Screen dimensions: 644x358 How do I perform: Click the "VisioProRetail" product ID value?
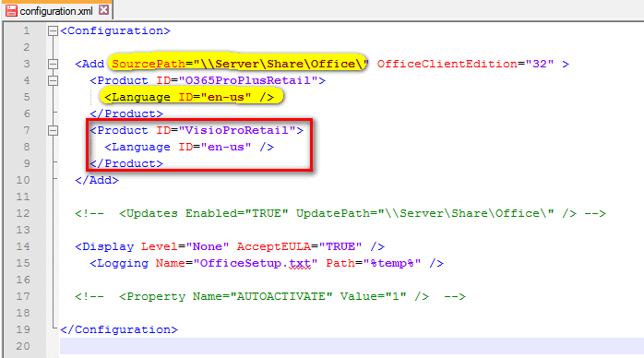click(x=237, y=130)
